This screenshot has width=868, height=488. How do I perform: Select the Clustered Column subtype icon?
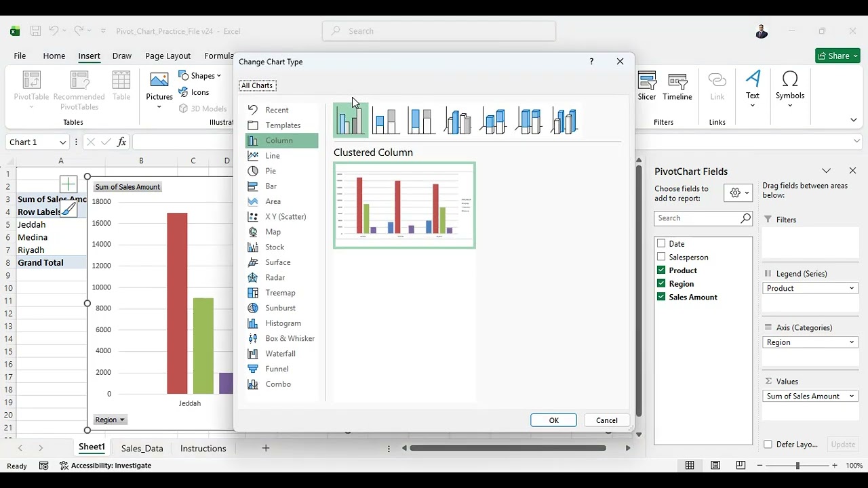(351, 121)
